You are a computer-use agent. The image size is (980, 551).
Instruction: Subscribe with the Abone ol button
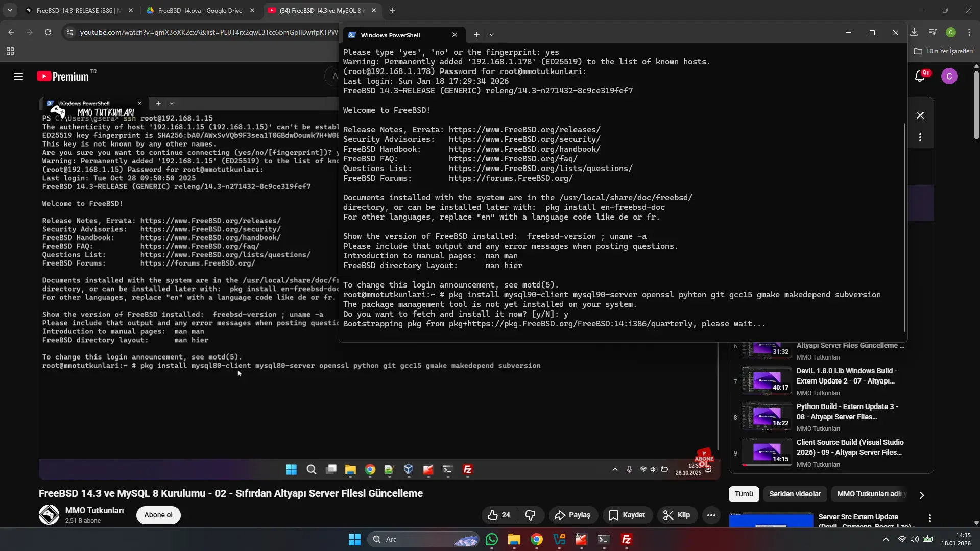pyautogui.click(x=158, y=515)
